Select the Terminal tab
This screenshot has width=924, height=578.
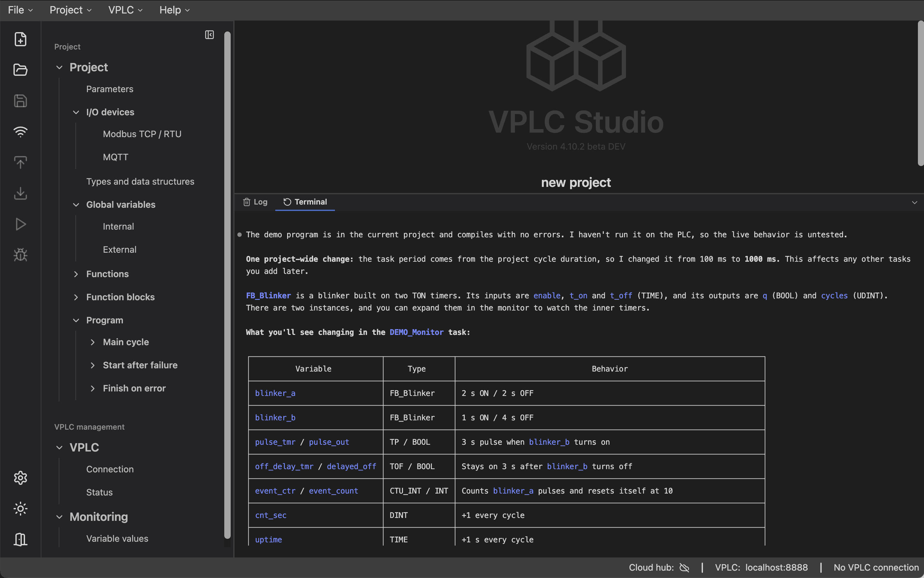(x=305, y=202)
